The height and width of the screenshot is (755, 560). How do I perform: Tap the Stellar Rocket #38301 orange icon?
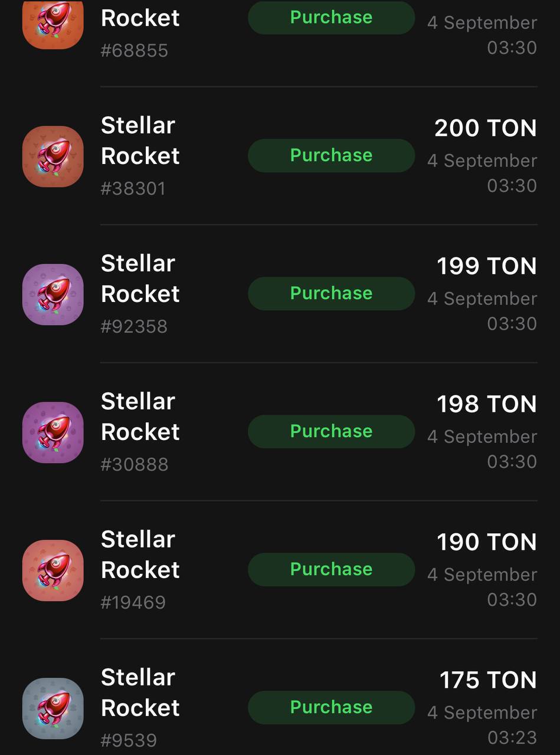pyautogui.click(x=53, y=156)
